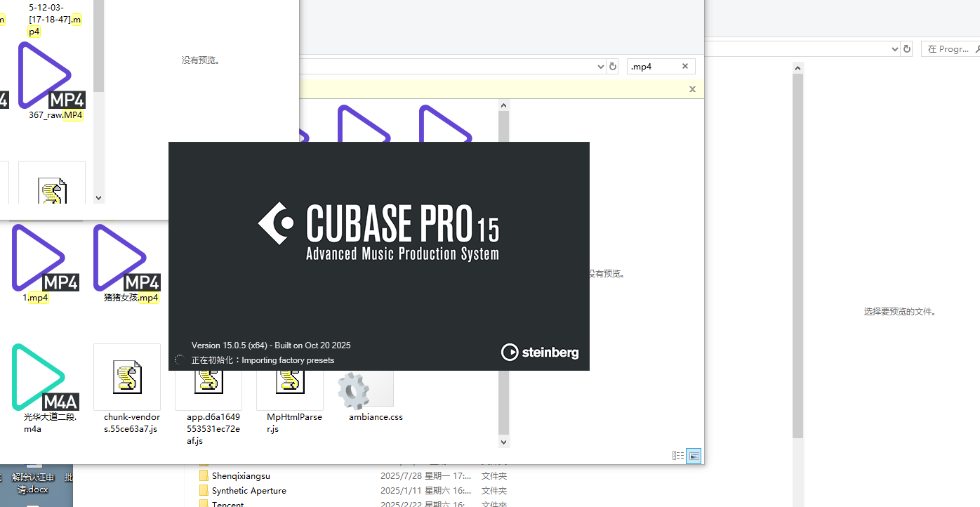Click scroll-down arrow in the 367_raw.MP4 window
980x507 pixels.
[x=98, y=198]
